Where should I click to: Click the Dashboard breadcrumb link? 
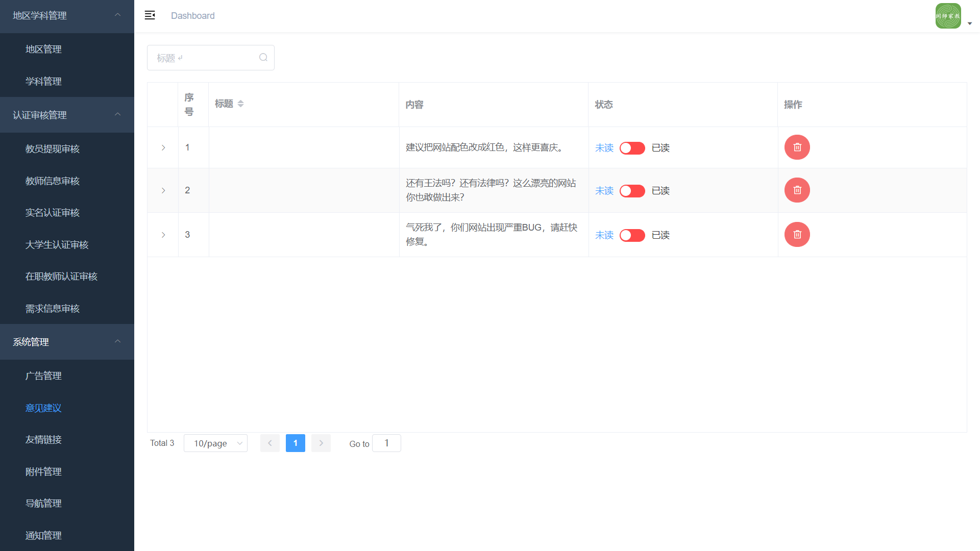click(x=192, y=16)
